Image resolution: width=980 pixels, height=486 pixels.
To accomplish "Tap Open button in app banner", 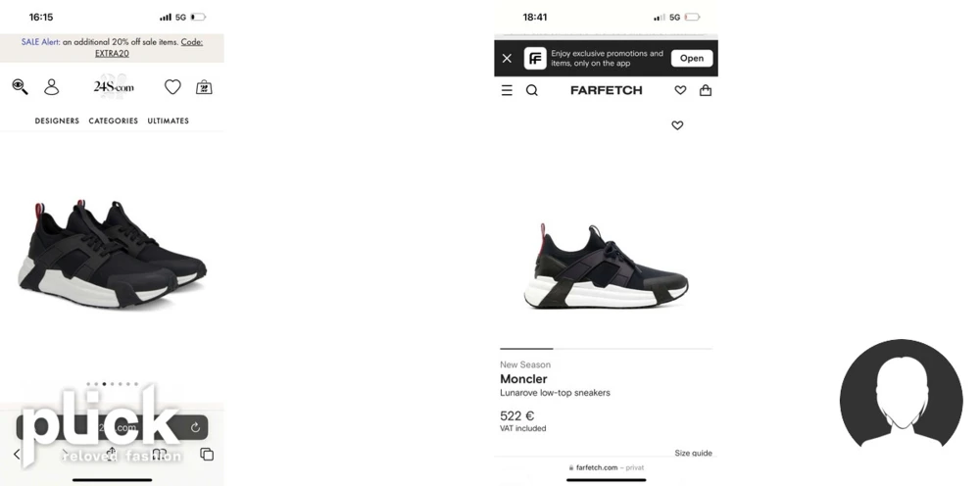I will (x=692, y=58).
